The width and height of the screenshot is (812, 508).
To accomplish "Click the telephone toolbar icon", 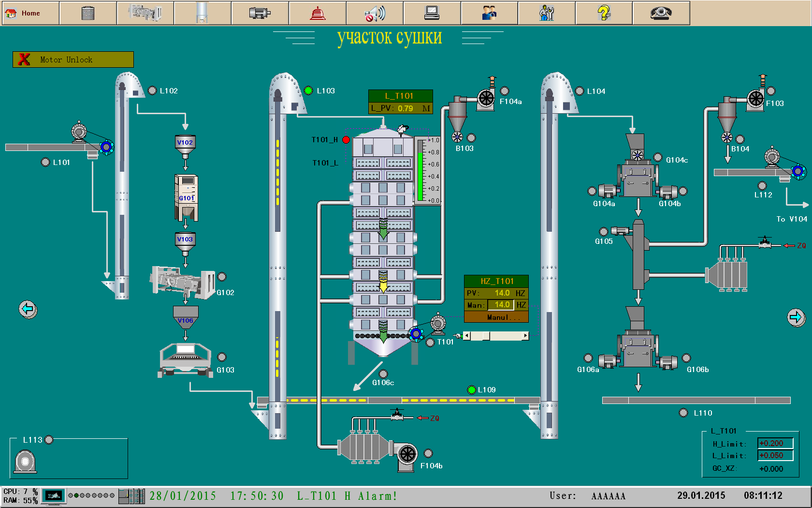I will (661, 13).
